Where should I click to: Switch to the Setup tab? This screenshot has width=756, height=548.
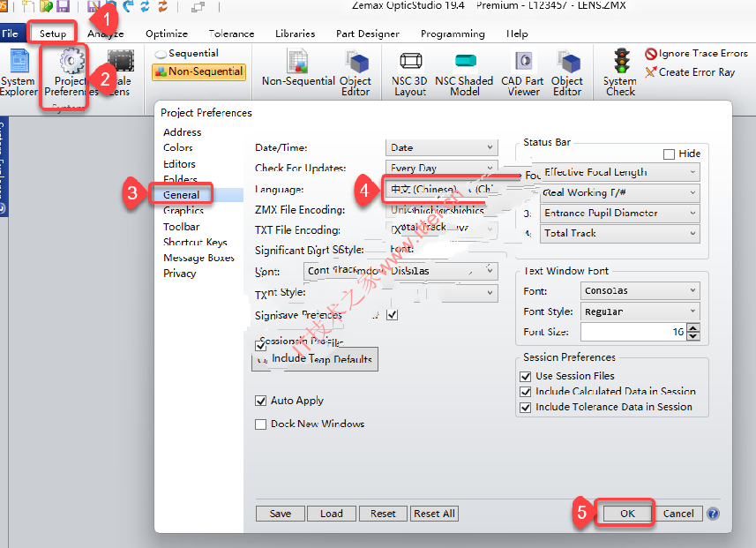coord(53,34)
